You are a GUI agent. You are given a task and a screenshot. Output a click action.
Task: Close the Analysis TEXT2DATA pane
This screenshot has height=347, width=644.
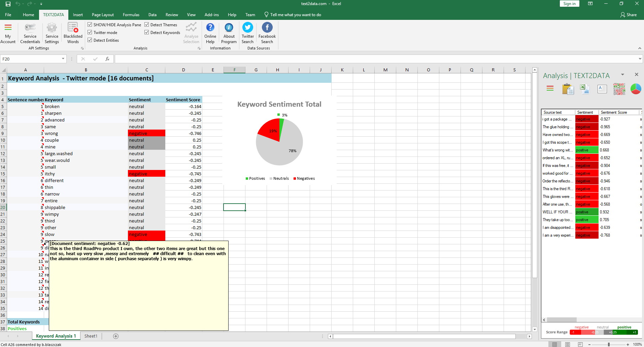(636, 74)
